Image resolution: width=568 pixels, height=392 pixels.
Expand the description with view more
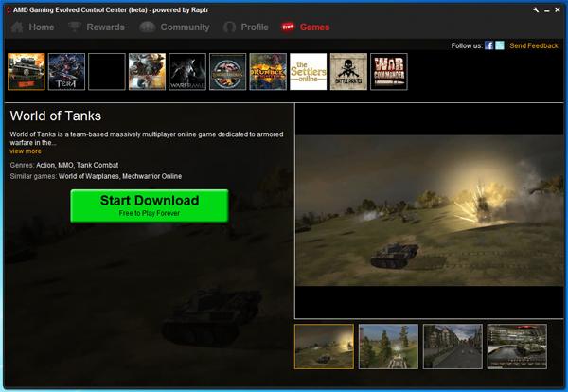26,151
